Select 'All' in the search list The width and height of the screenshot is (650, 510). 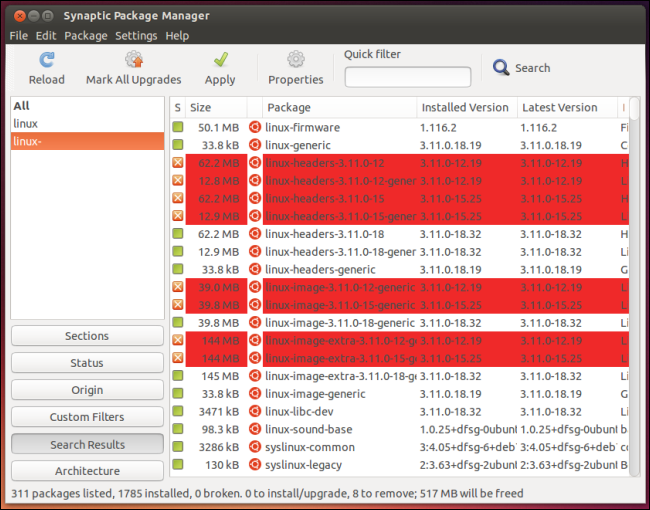pos(22,105)
